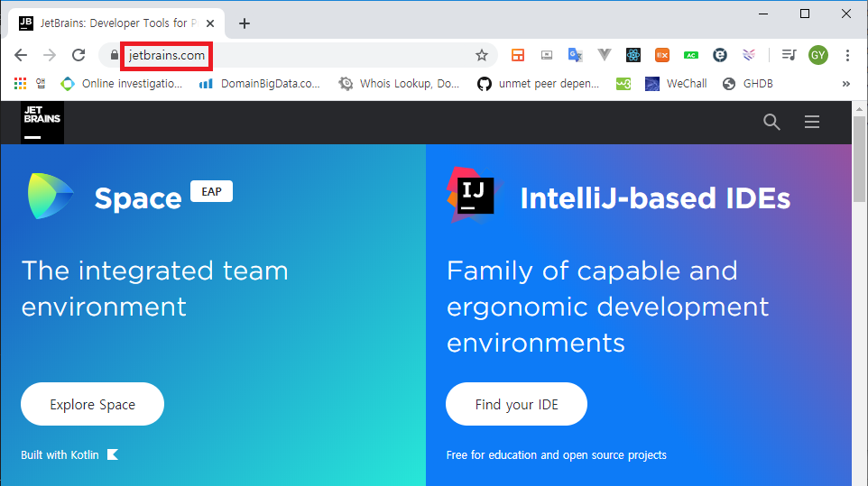Viewport: 868px width, 486px height.
Task: Click the browser forward arrow
Action: 50,55
